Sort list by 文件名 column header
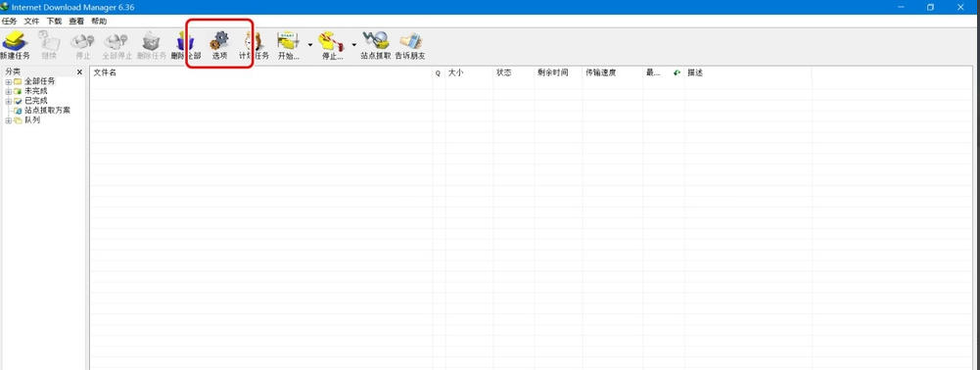 (261, 73)
